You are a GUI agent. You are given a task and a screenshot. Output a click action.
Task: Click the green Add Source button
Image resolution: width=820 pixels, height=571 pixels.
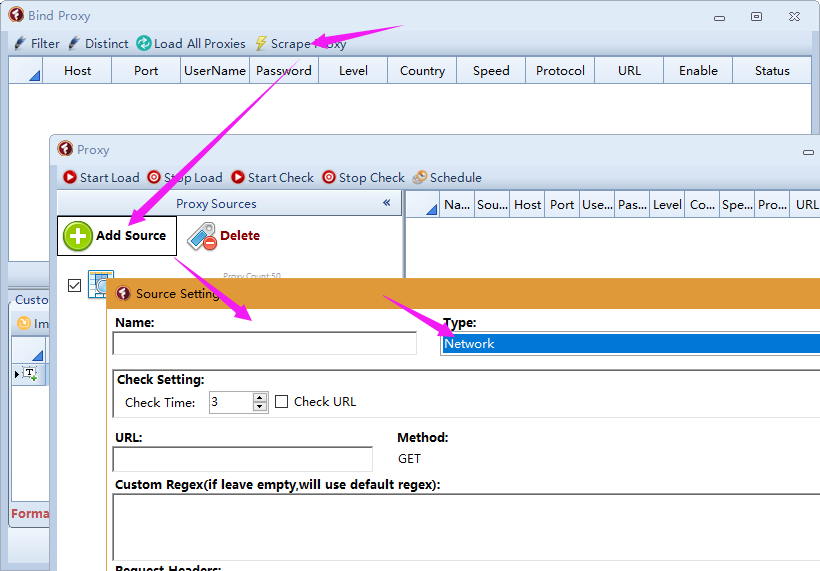pos(116,236)
